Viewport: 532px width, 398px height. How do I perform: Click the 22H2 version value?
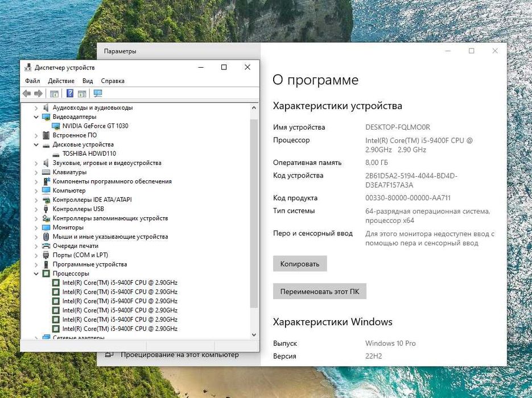374,356
